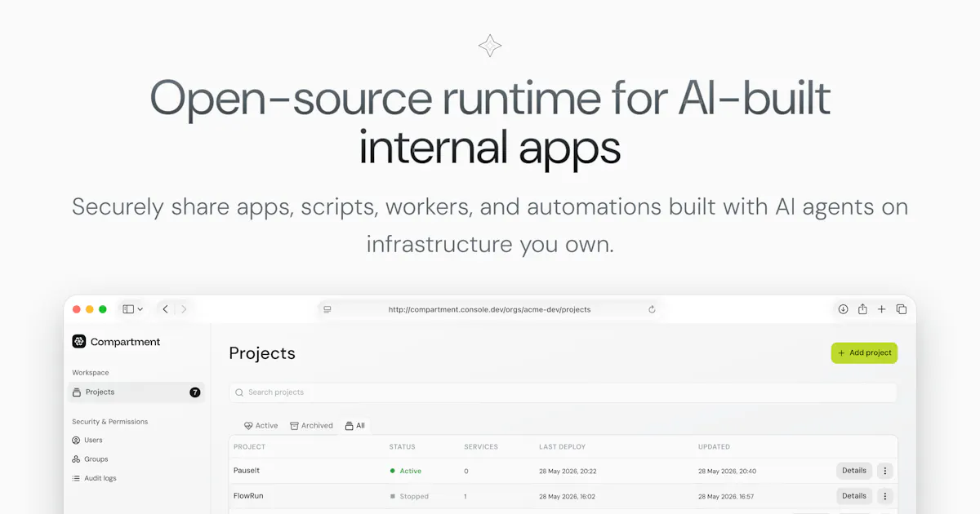Focus the Search projects field
The image size is (980, 514).
click(x=563, y=392)
